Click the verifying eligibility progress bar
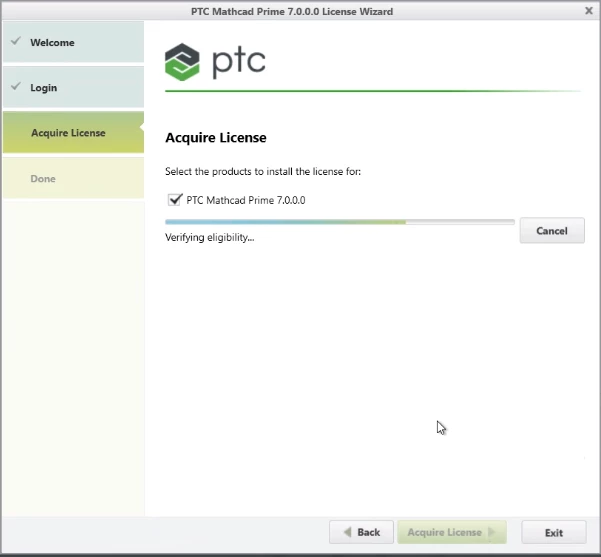Viewport: 601px width, 557px height. [x=340, y=222]
